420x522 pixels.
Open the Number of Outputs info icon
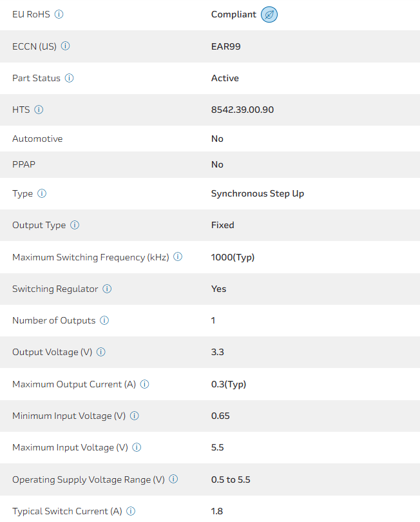tap(104, 320)
